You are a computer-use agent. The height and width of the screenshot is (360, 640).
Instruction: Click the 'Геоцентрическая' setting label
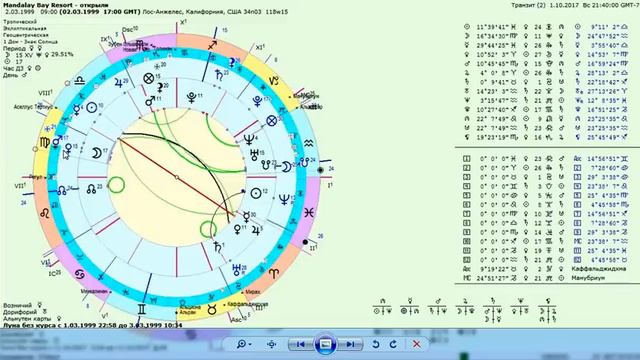26,35
